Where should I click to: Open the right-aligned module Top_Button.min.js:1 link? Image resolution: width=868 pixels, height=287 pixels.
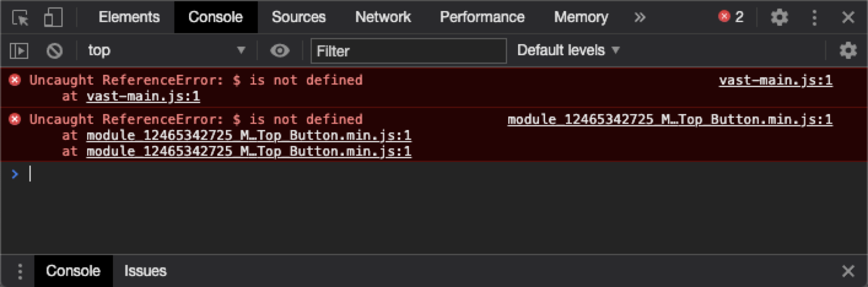click(x=670, y=120)
